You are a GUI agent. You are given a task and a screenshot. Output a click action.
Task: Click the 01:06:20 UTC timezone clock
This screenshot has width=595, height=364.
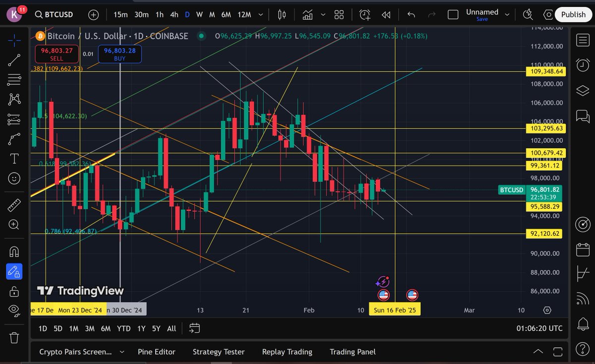539,328
